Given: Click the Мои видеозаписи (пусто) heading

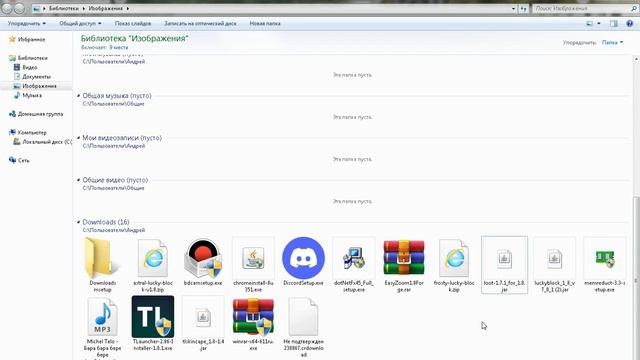Looking at the screenshot, I should coord(122,138).
